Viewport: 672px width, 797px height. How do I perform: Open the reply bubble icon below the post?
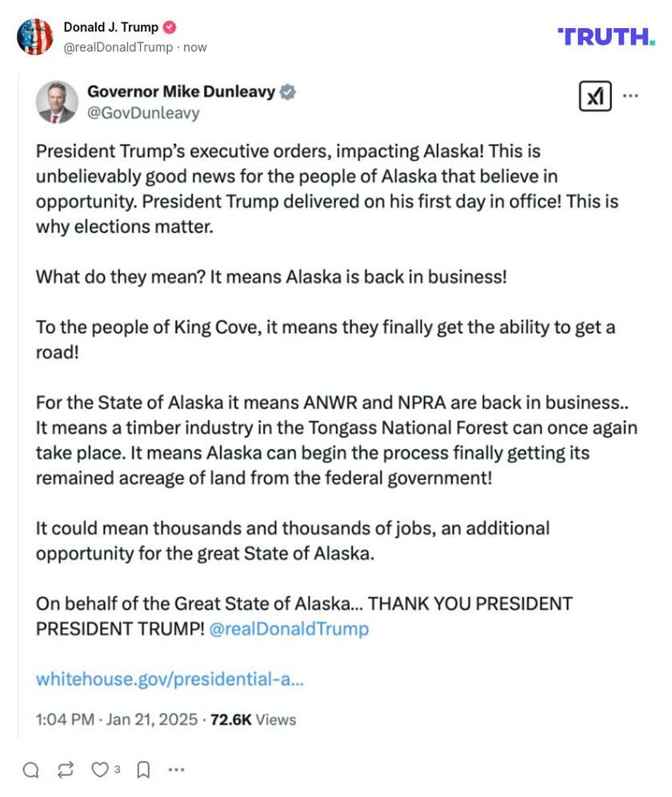pyautogui.click(x=31, y=770)
